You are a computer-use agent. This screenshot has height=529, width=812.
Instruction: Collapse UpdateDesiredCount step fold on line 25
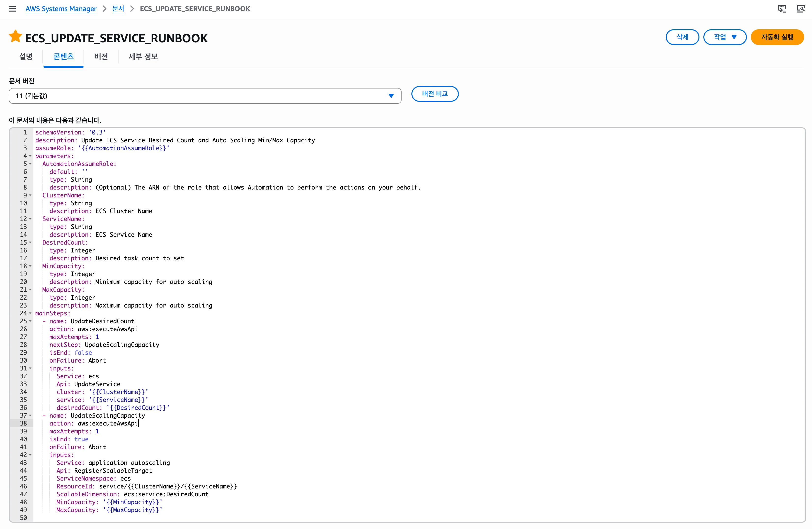tap(30, 321)
